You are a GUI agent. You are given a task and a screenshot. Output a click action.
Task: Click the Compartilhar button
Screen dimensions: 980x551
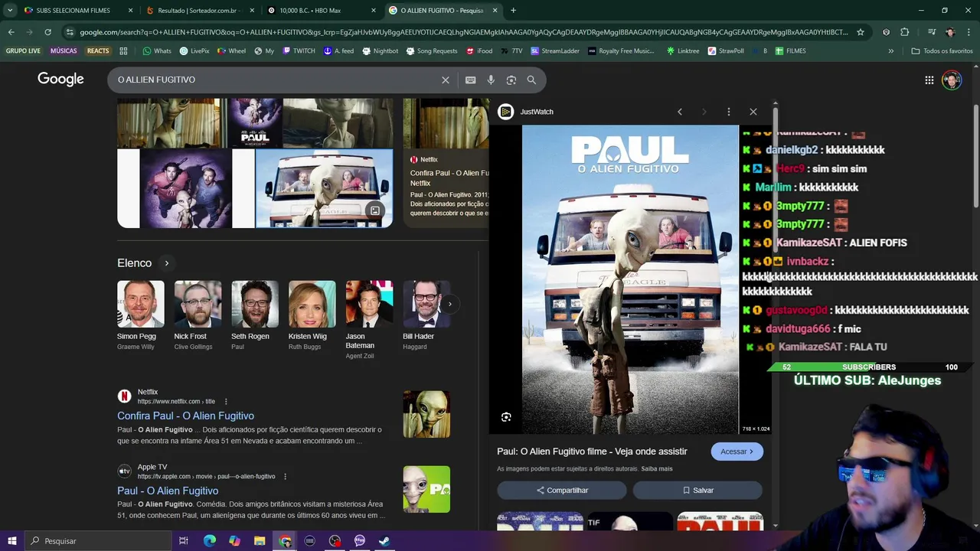pos(562,491)
